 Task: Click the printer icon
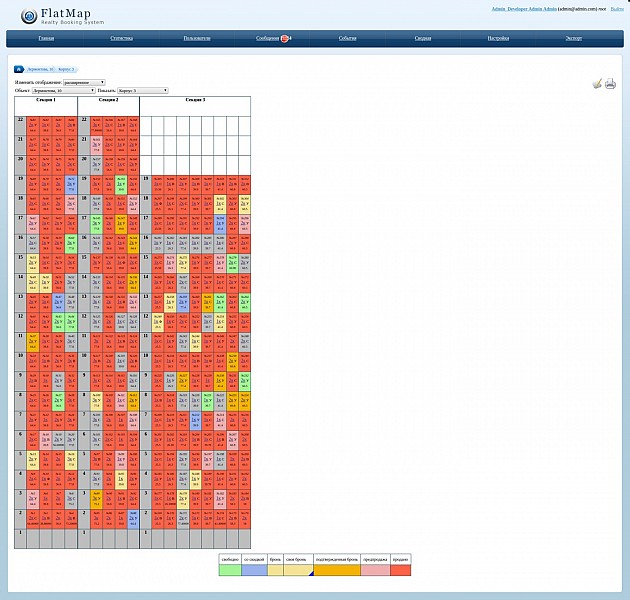[x=610, y=84]
